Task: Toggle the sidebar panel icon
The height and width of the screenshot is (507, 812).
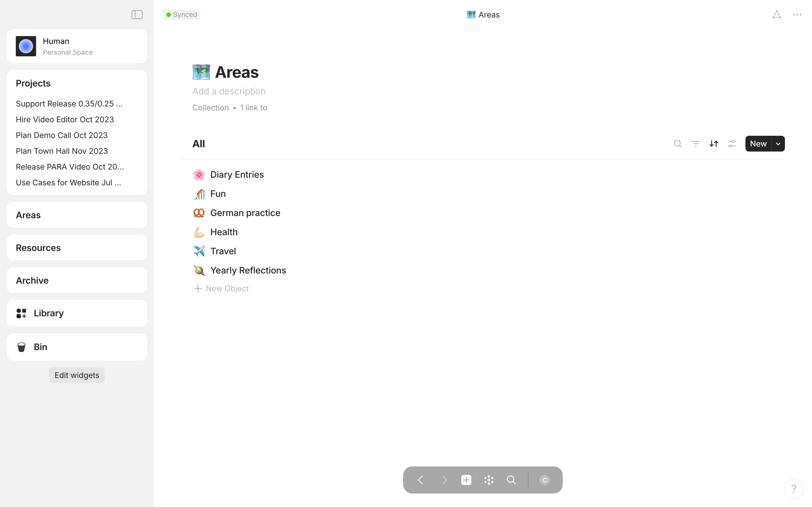Action: (137, 15)
